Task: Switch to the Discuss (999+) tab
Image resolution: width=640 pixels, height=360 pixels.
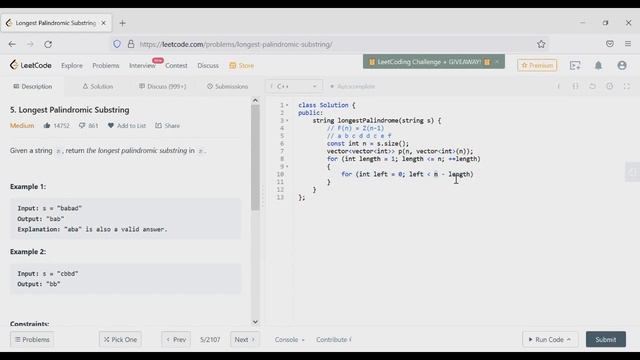Action: pyautogui.click(x=162, y=87)
